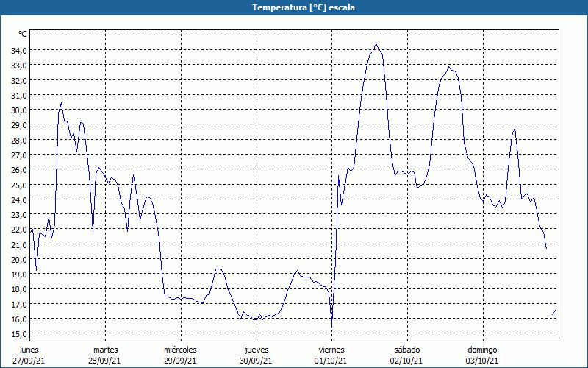Screen dimensions: 588x368
Task: Click the 32,0 y-axis label
Action: pos(19,80)
